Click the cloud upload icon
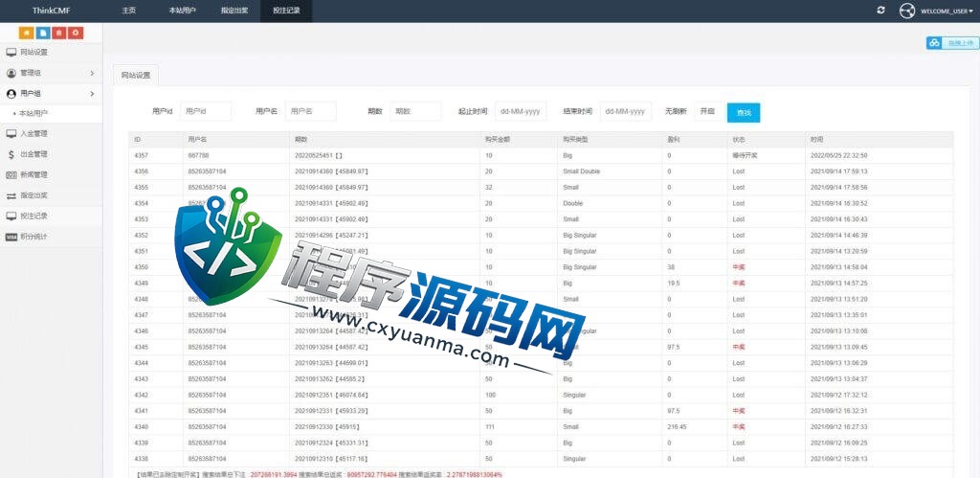Image resolution: width=980 pixels, height=478 pixels. click(935, 42)
